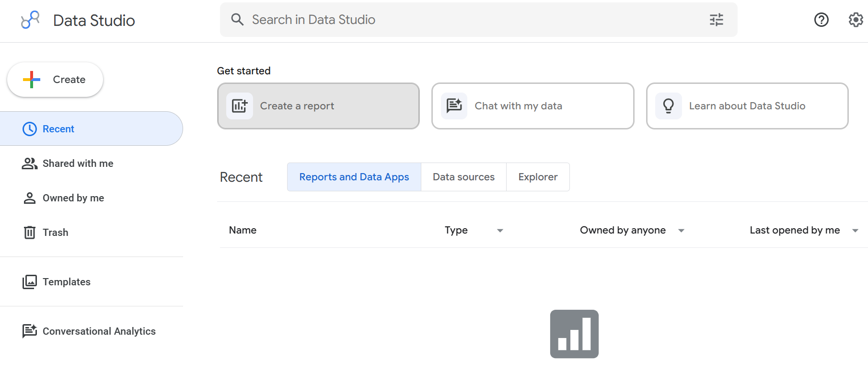This screenshot has width=868, height=374.
Task: Open Owned by me section
Action: [91, 198]
